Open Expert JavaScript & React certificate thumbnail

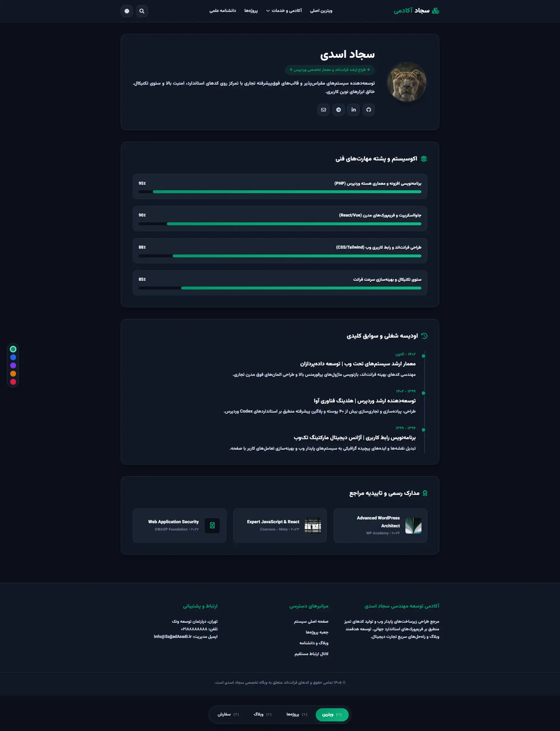pyautogui.click(x=313, y=526)
